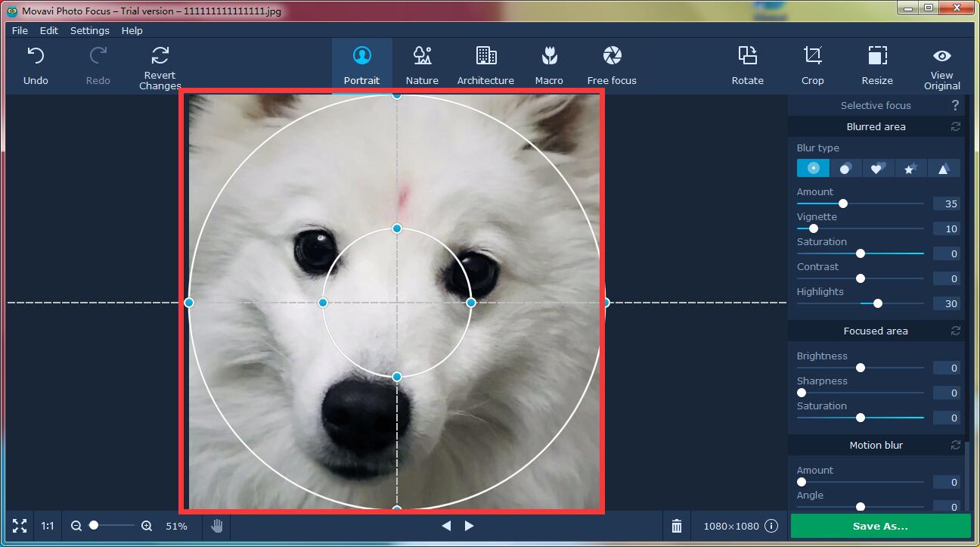Click the Save As... button
This screenshot has width=980, height=547.
[880, 526]
